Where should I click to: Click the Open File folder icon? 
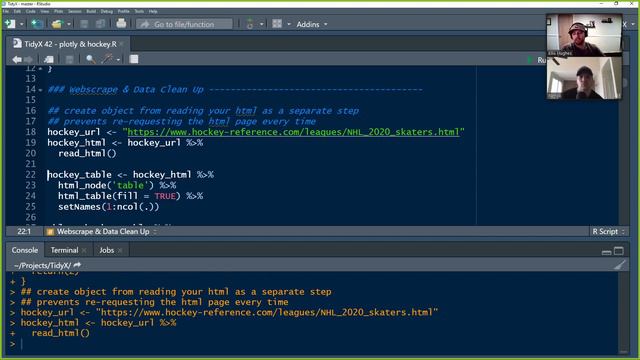click(57, 24)
